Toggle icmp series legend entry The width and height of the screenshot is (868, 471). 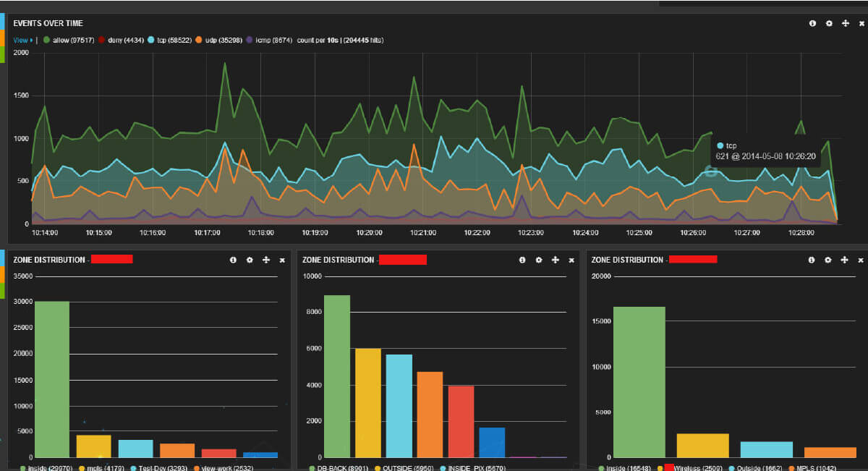click(270, 40)
